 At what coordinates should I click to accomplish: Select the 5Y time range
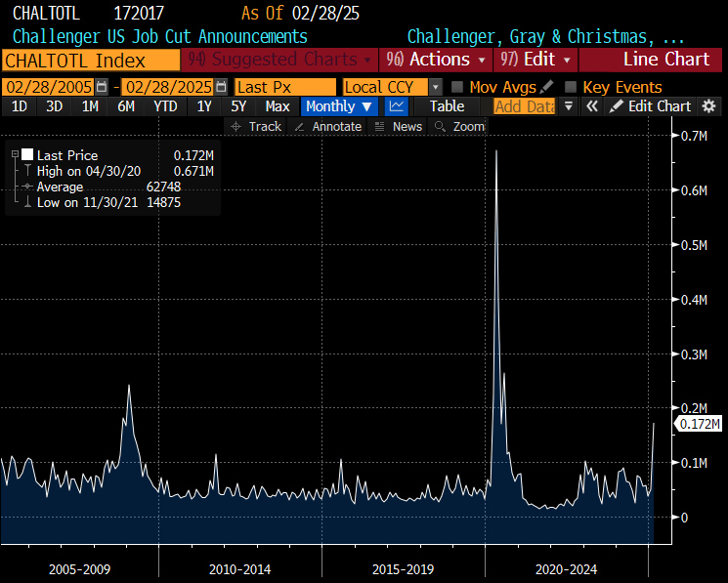tap(238, 106)
